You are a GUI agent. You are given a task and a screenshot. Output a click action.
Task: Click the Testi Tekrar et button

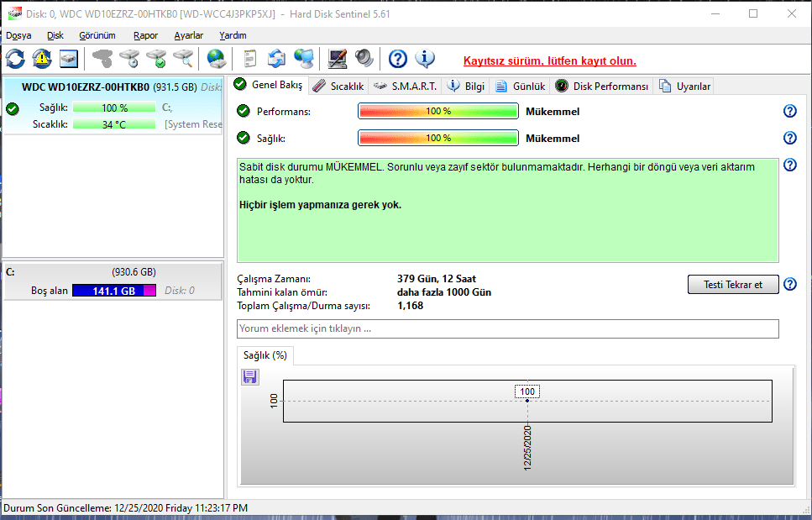(x=733, y=284)
